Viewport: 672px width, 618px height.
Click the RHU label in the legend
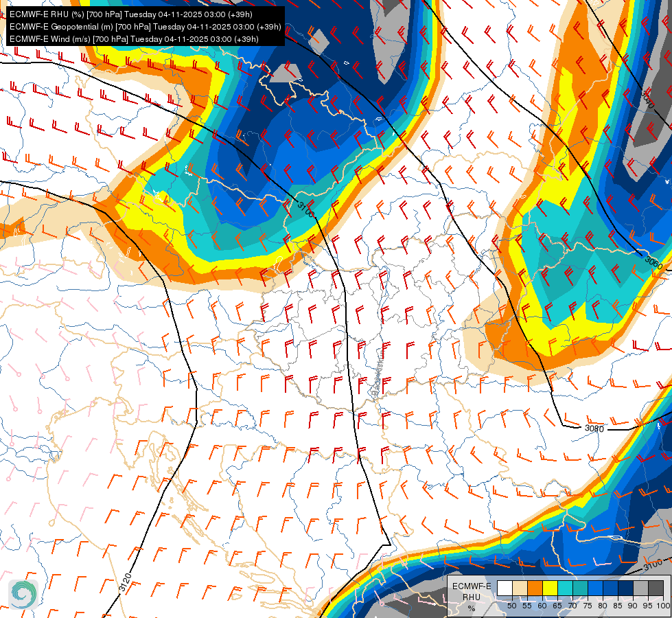pos(472,597)
